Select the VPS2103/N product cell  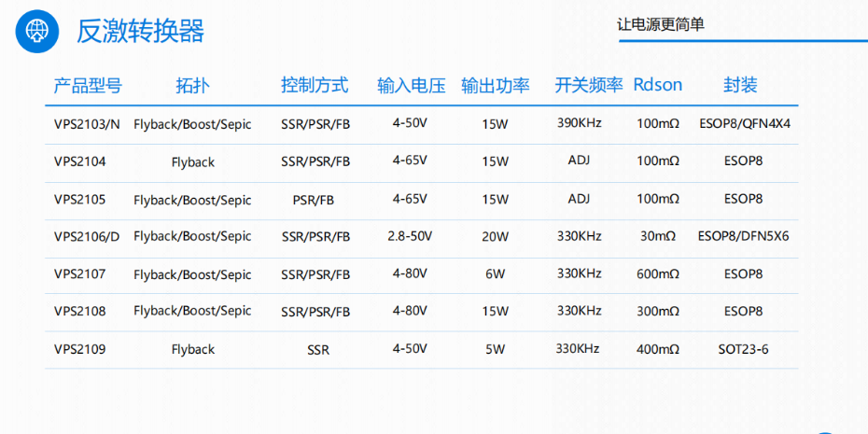(87, 124)
